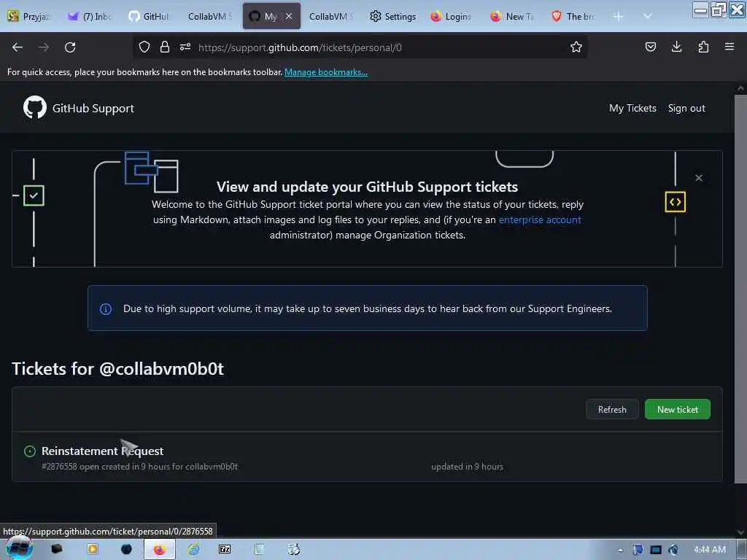Click the browser forward arrow
The image size is (747, 560).
coord(43,47)
